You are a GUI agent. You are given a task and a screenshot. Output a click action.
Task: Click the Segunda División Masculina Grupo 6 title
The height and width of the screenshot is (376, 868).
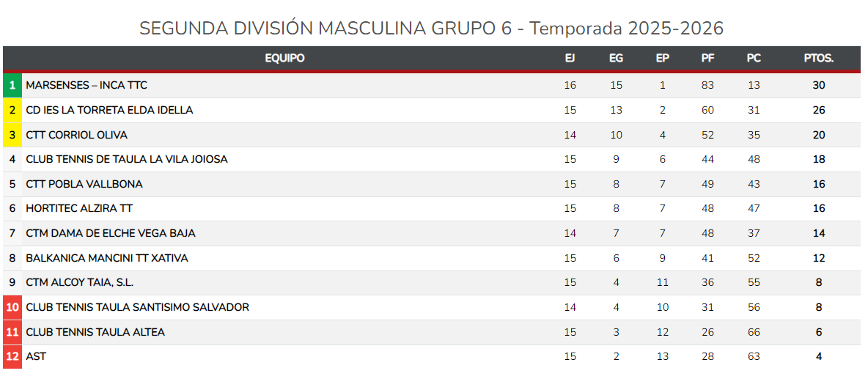(431, 29)
